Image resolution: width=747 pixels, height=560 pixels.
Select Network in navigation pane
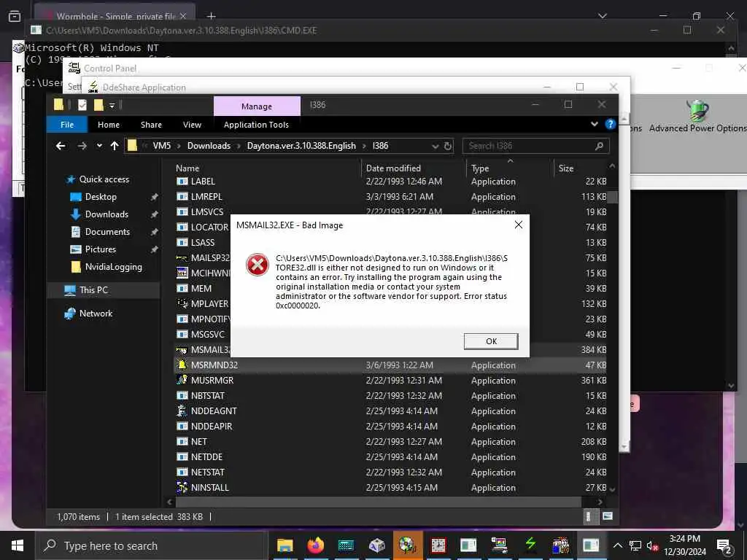coord(96,313)
